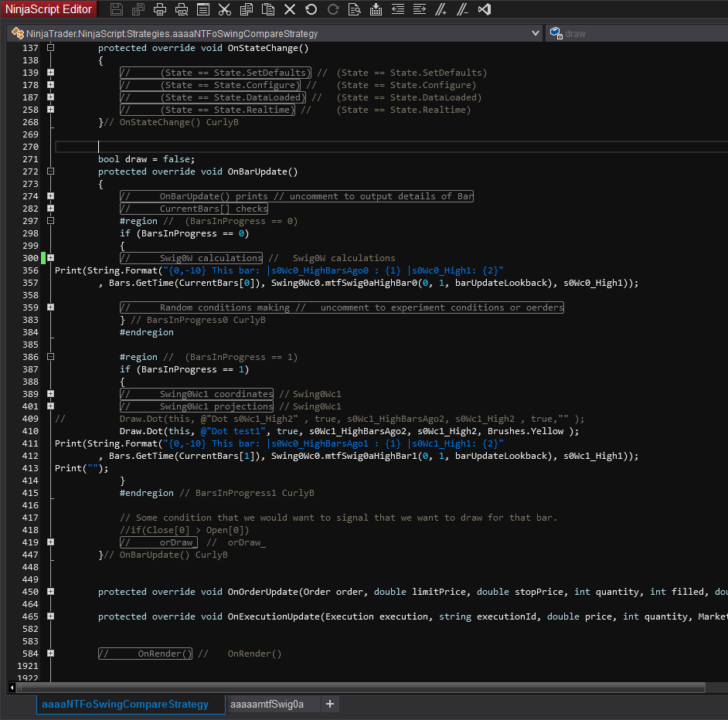Select the aaaaNTFoSwingCompareStrategy tab
The height and width of the screenshot is (720, 728).
[125, 704]
